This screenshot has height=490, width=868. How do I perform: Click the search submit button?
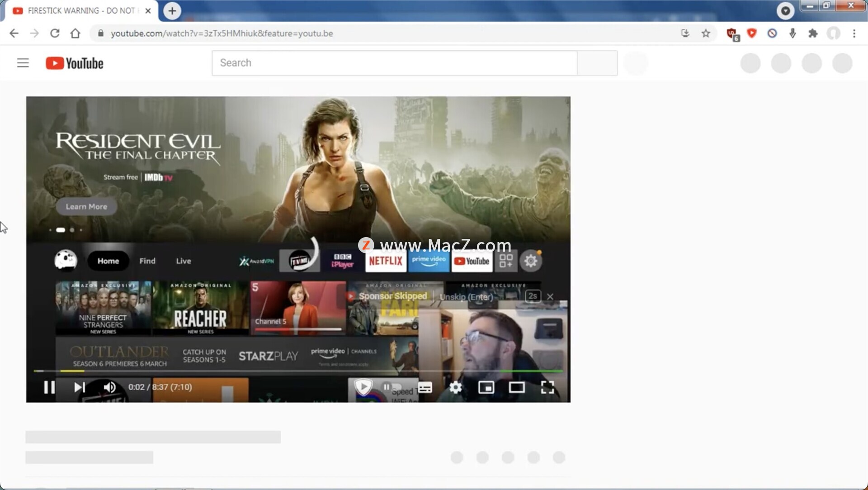597,63
